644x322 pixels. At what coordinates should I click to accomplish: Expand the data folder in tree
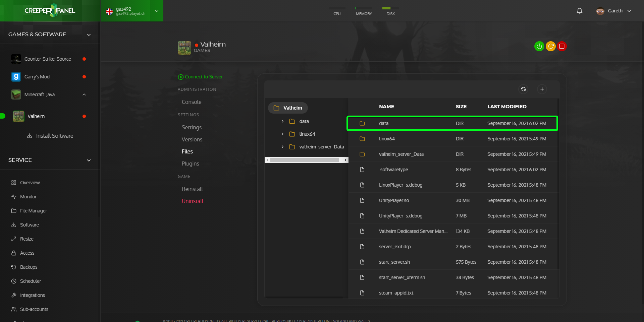282,121
